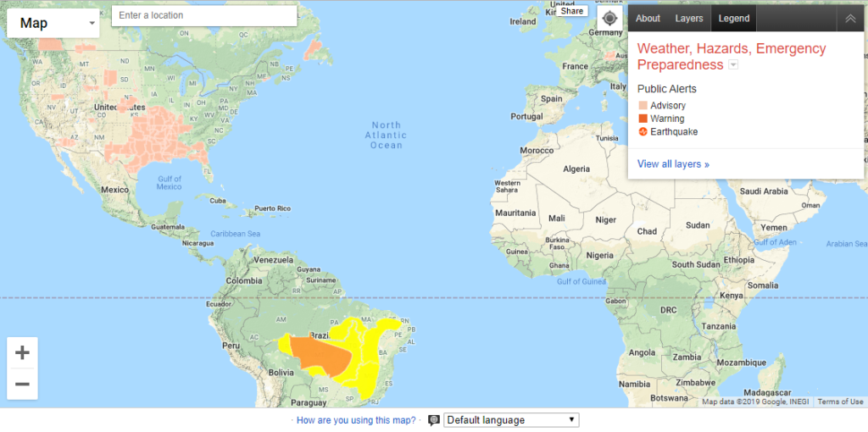Click the Puerto Rico label

(272, 209)
